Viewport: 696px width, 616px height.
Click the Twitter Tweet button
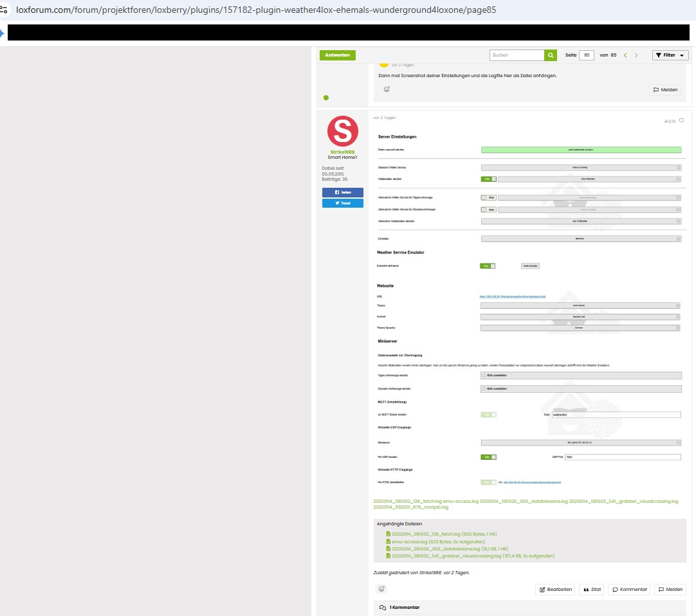[x=342, y=203]
